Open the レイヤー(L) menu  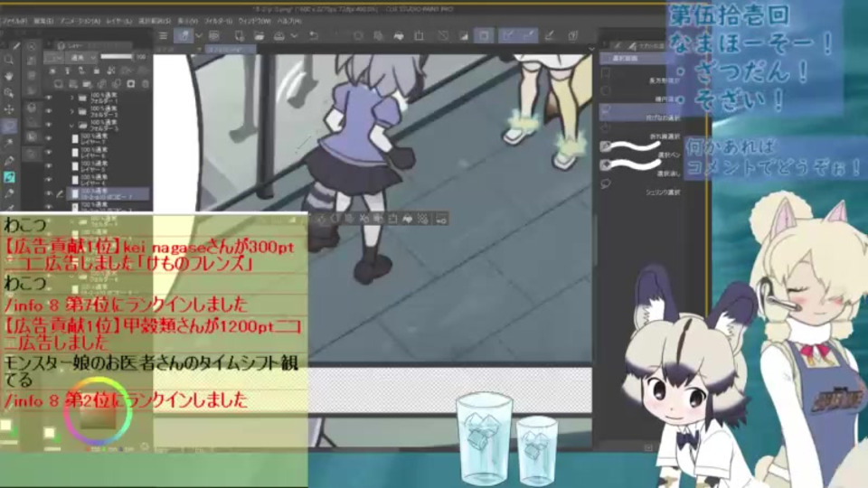point(118,21)
